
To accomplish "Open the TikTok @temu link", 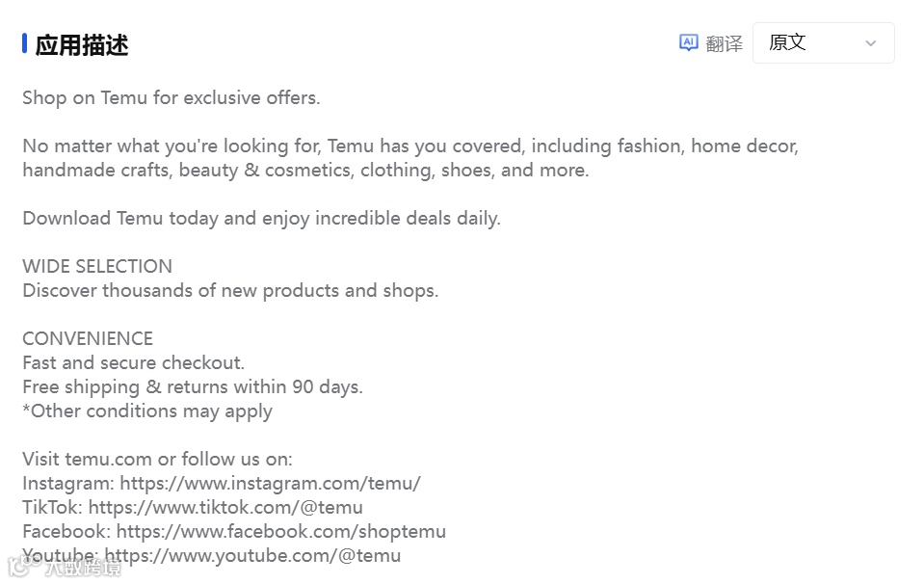I will tap(225, 507).
